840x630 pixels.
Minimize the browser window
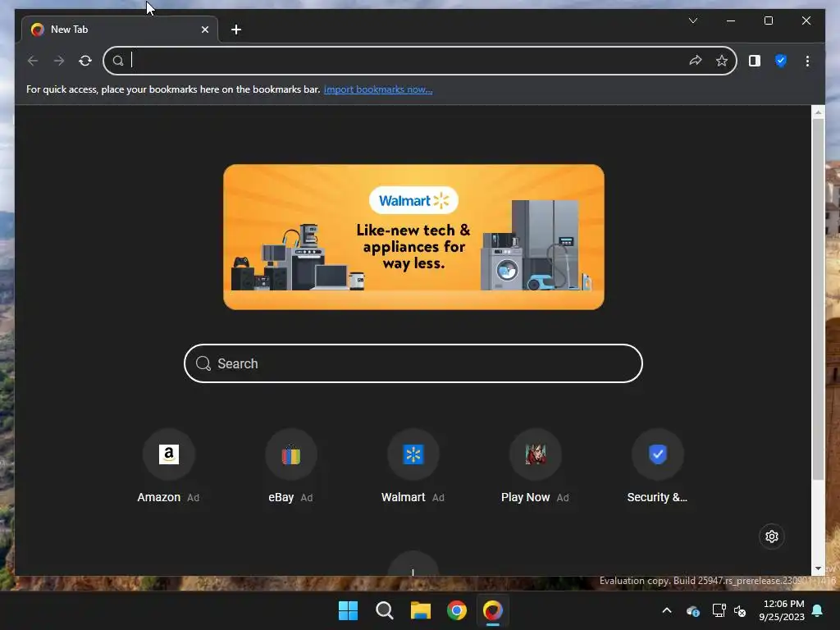(731, 21)
